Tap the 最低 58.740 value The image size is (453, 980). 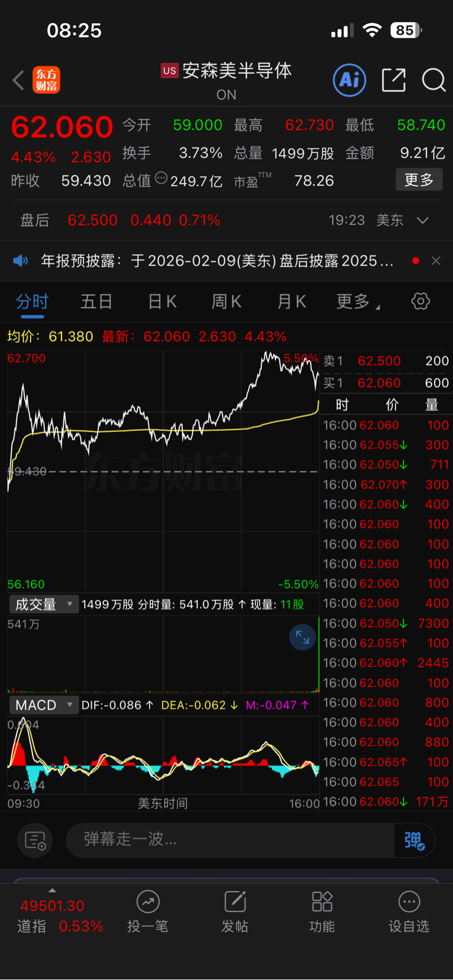421,125
